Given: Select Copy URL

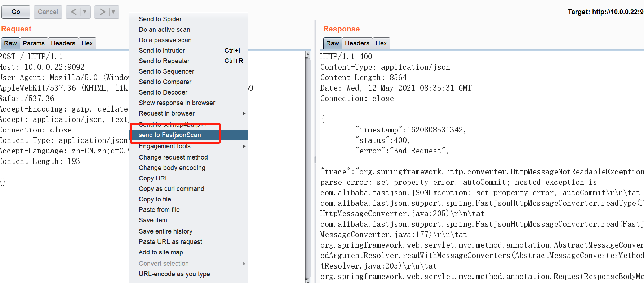Looking at the screenshot, I should click(188, 178).
